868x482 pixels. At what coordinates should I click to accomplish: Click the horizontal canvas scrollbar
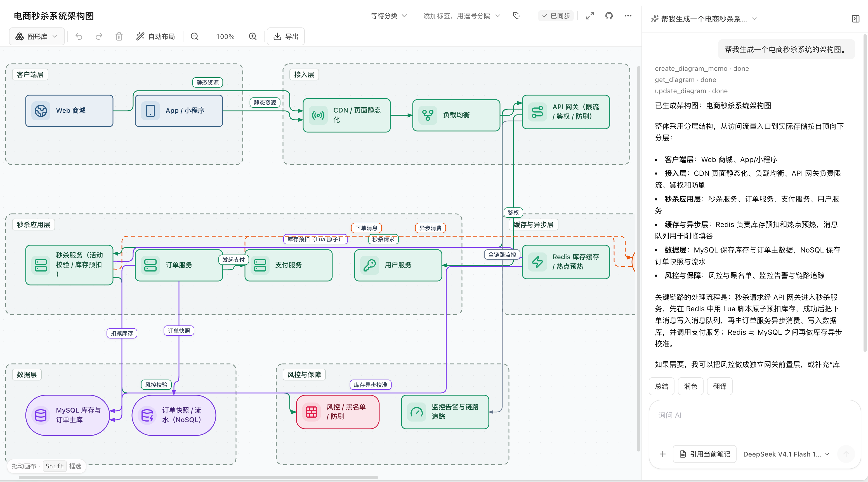click(198, 477)
